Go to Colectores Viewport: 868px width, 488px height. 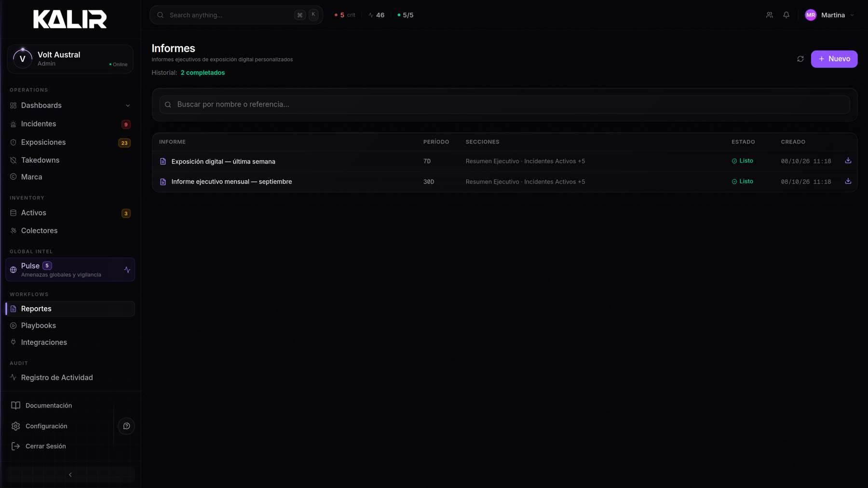click(70, 230)
